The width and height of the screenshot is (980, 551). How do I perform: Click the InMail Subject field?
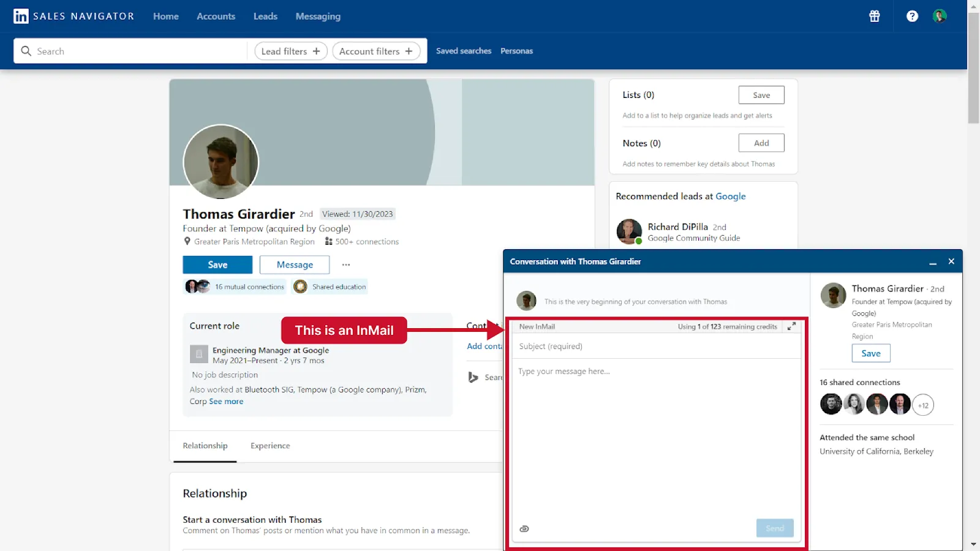657,347
